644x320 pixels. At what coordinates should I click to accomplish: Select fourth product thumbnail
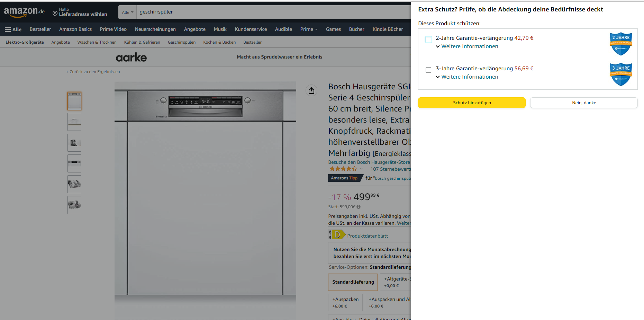click(74, 163)
